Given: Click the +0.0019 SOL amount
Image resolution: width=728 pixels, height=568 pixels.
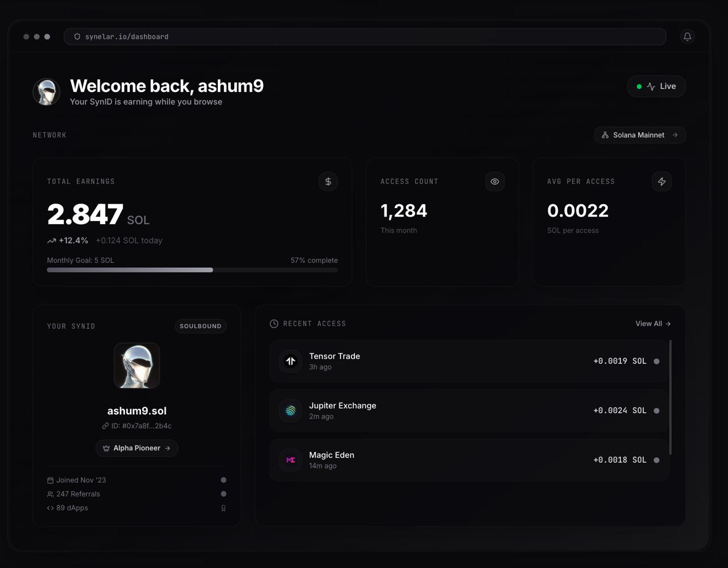Looking at the screenshot, I should click(620, 361).
